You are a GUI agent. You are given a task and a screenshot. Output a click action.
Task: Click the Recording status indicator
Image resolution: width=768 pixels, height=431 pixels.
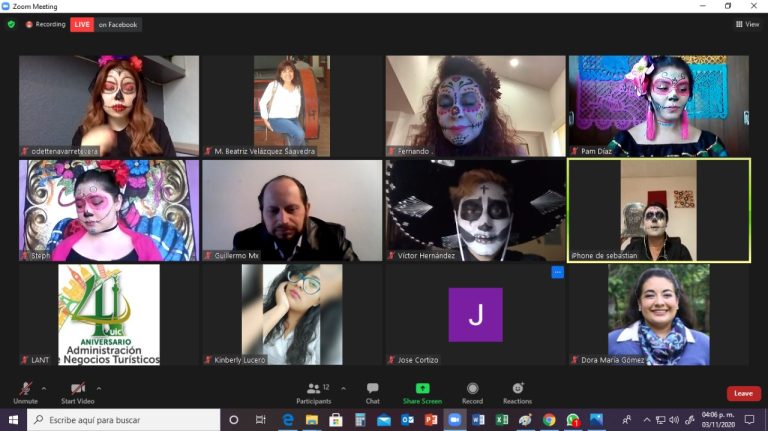tap(45, 24)
